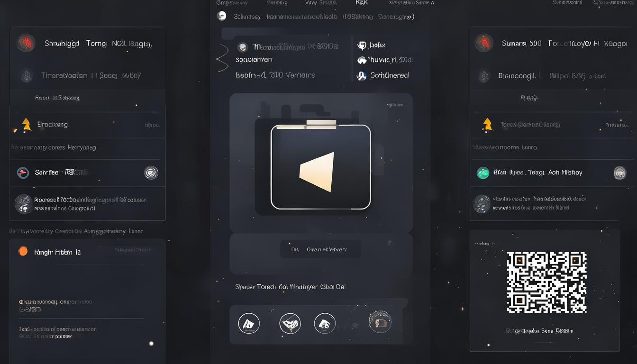Switch to the R&K tab at top
Image resolution: width=637 pixels, height=364 pixels.
[x=361, y=3]
